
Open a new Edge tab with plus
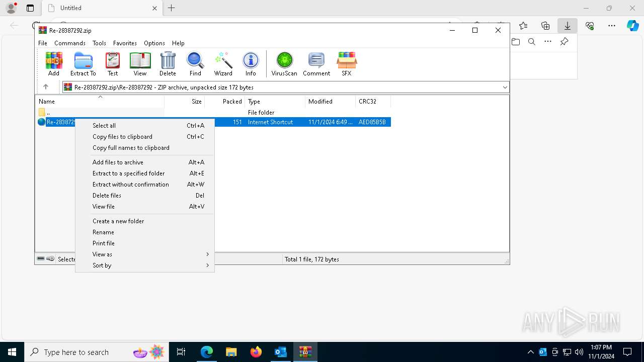pos(172,8)
